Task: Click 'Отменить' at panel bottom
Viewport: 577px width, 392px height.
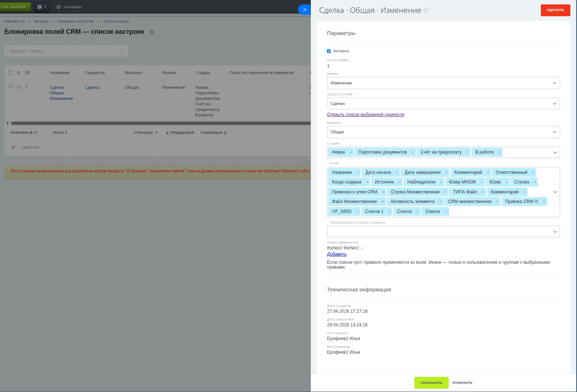Action: coord(462,383)
